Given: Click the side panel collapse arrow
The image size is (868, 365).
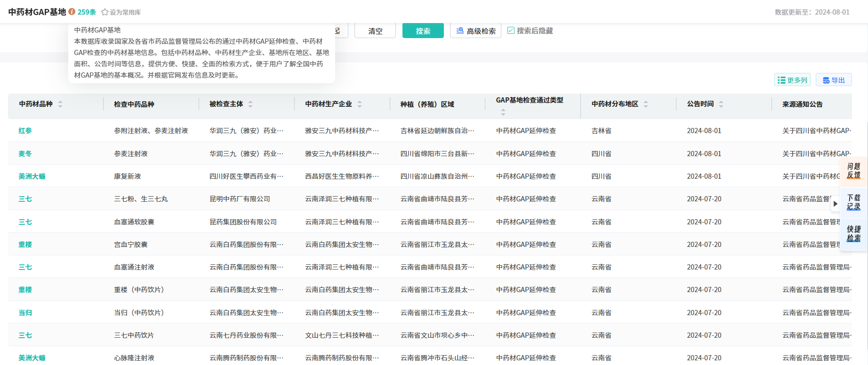Looking at the screenshot, I should tap(835, 204).
